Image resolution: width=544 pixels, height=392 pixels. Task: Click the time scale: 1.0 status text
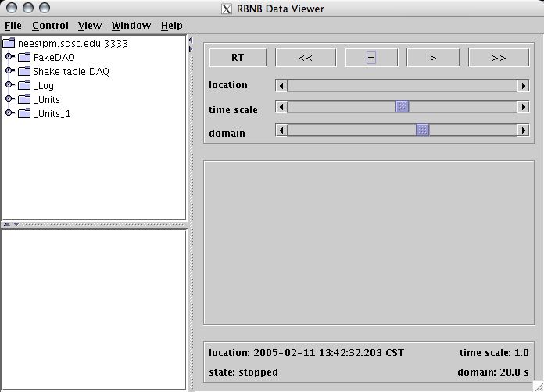(x=494, y=353)
